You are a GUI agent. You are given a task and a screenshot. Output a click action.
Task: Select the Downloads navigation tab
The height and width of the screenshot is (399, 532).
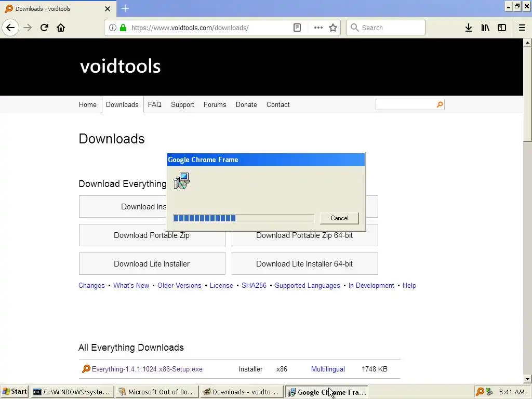(122, 104)
